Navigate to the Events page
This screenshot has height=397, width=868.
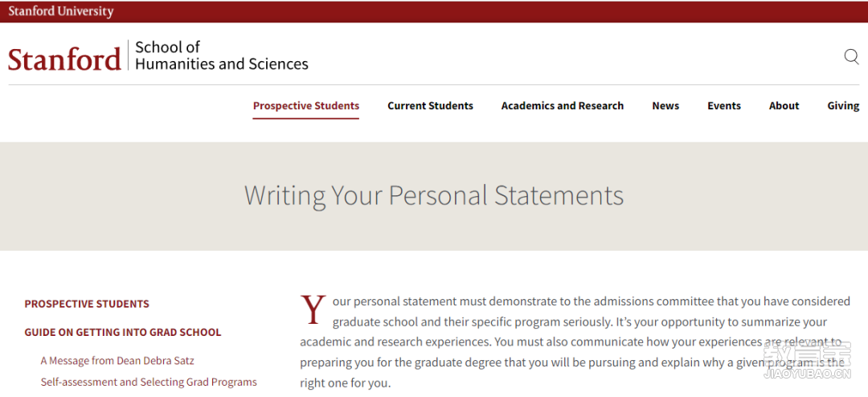click(723, 106)
